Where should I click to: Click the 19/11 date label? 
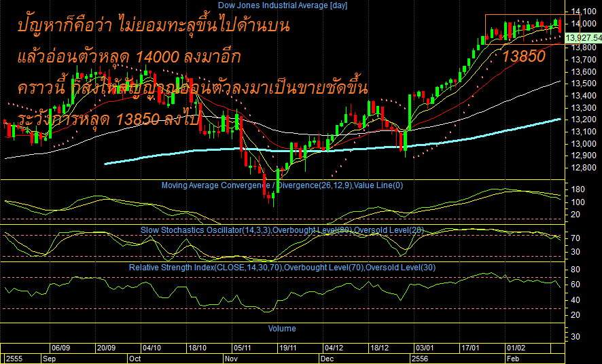(288, 348)
